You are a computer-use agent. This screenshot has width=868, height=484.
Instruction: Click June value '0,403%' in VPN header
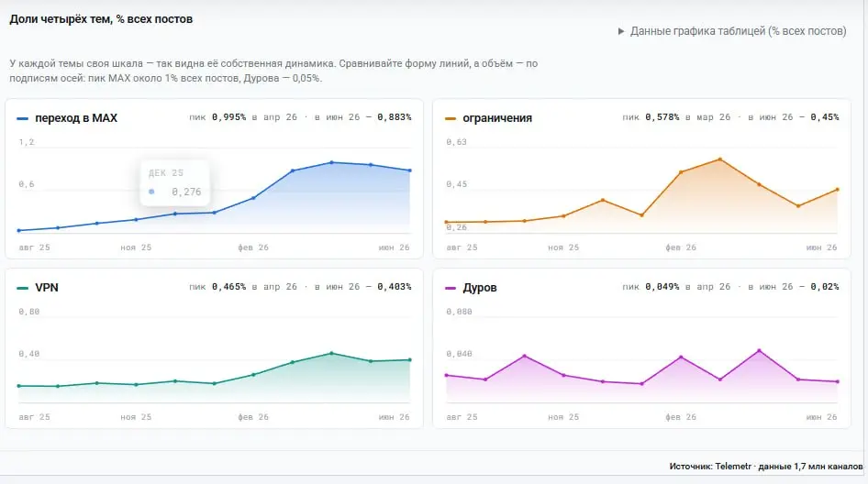[x=395, y=287]
